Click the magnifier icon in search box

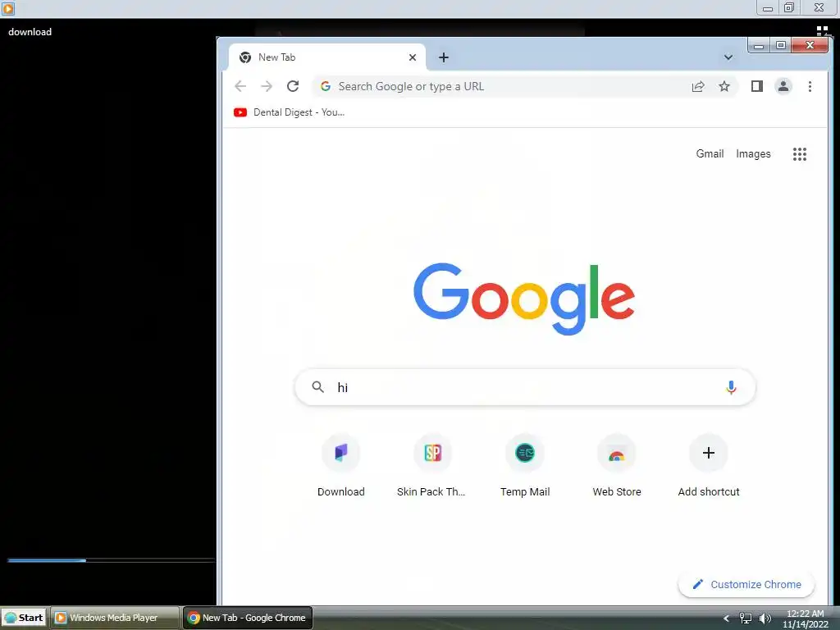(x=317, y=387)
